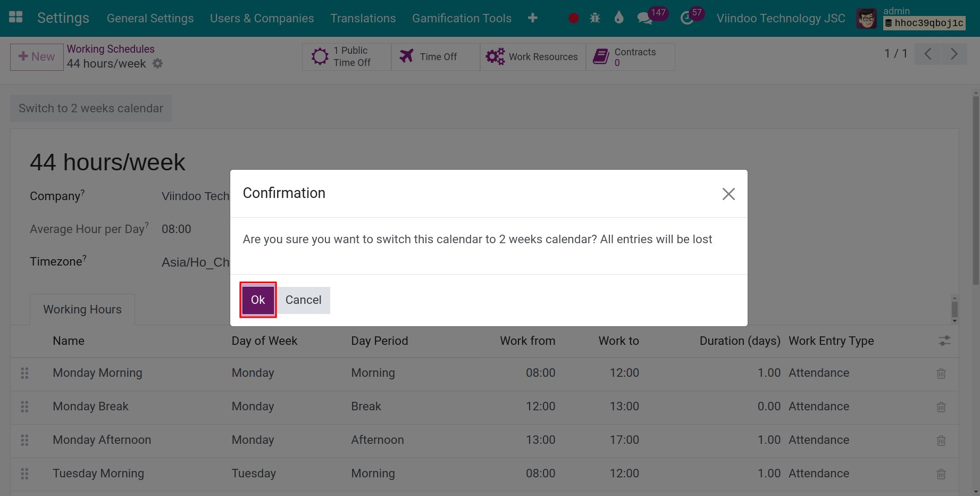
Task: Click drag handle of Monday Morning row
Action: click(24, 373)
